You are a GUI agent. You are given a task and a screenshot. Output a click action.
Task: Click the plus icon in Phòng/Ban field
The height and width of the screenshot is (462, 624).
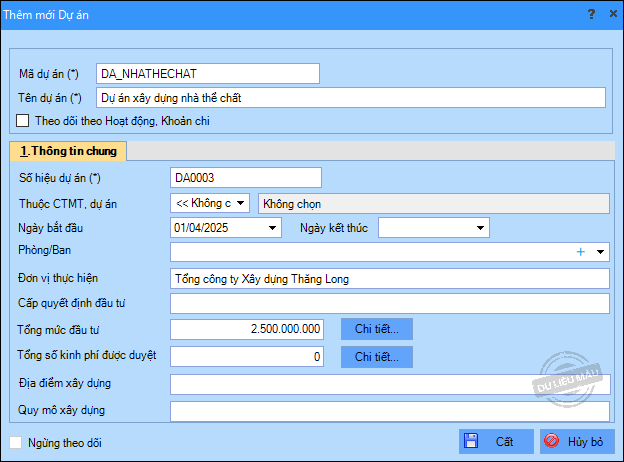coord(580,252)
